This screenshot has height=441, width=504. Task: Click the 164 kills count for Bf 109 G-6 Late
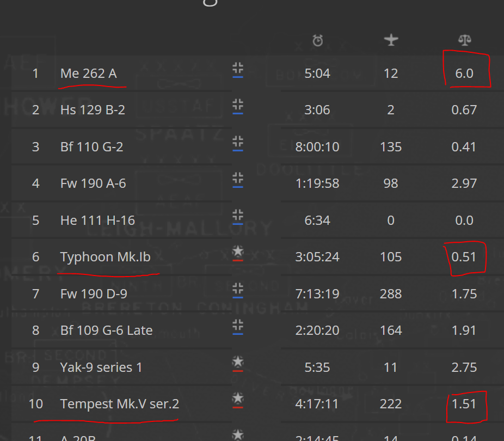(391, 330)
